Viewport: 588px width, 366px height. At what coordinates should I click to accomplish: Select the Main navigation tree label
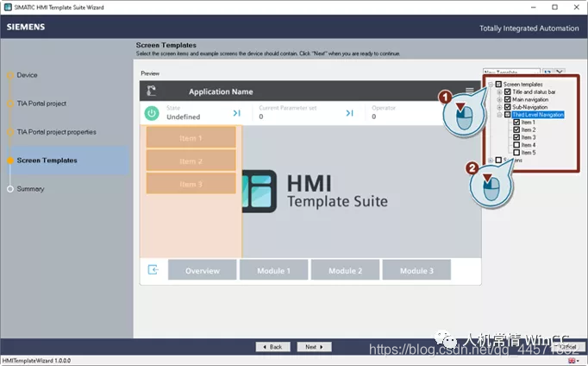click(530, 99)
